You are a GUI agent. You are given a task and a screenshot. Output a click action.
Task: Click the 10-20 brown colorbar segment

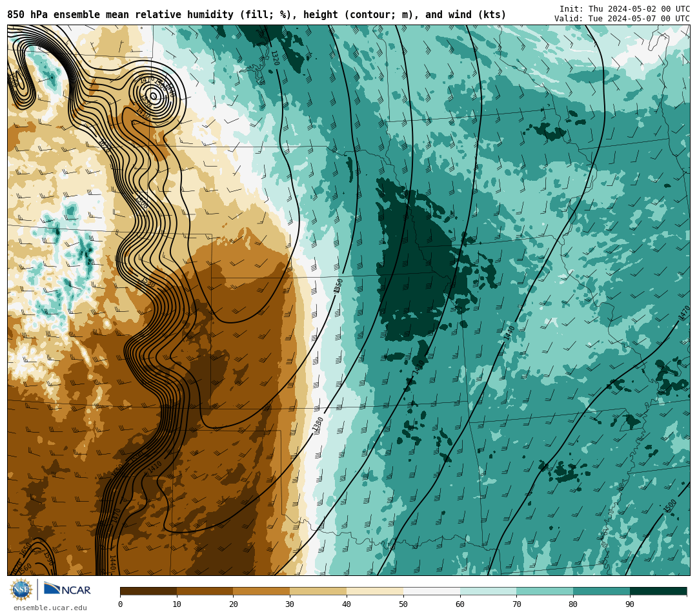coord(205,591)
